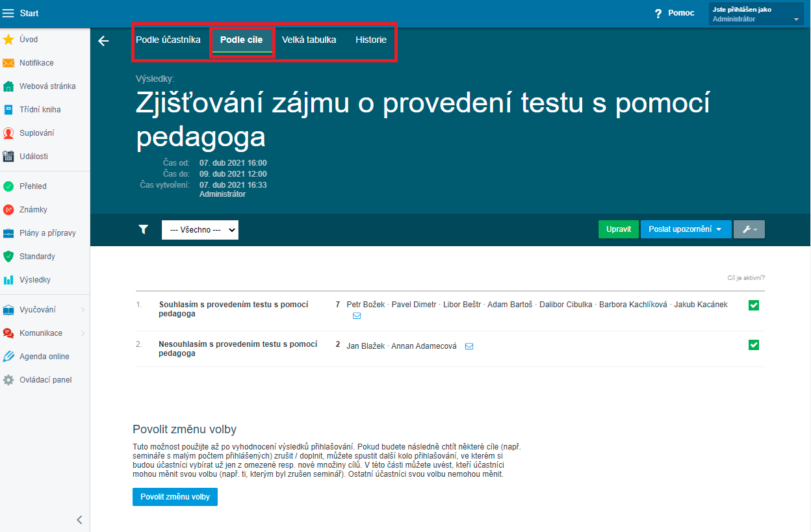Expand the wrench tools dropdown
The width and height of the screenshot is (811, 532).
click(749, 229)
